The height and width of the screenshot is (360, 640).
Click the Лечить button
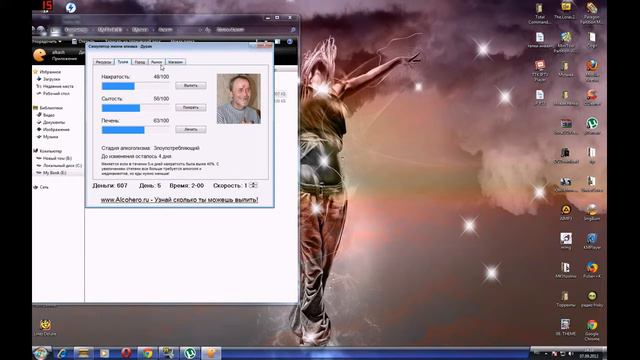[x=191, y=129]
